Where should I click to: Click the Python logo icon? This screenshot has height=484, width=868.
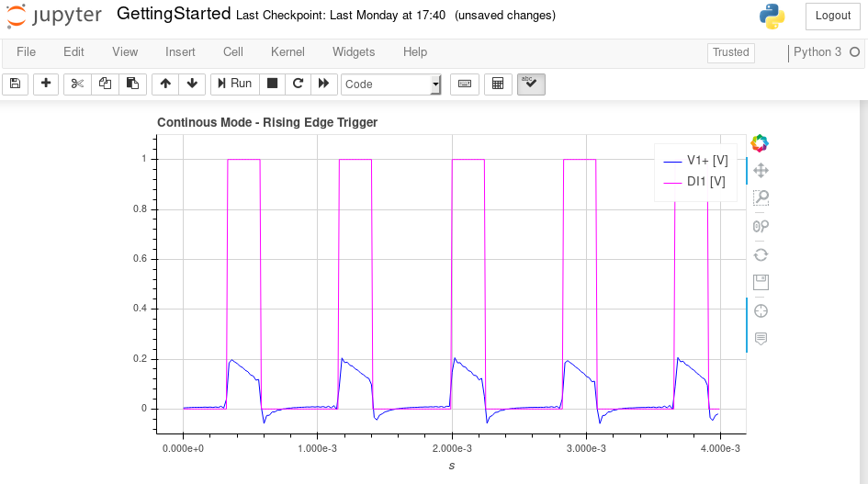click(772, 17)
